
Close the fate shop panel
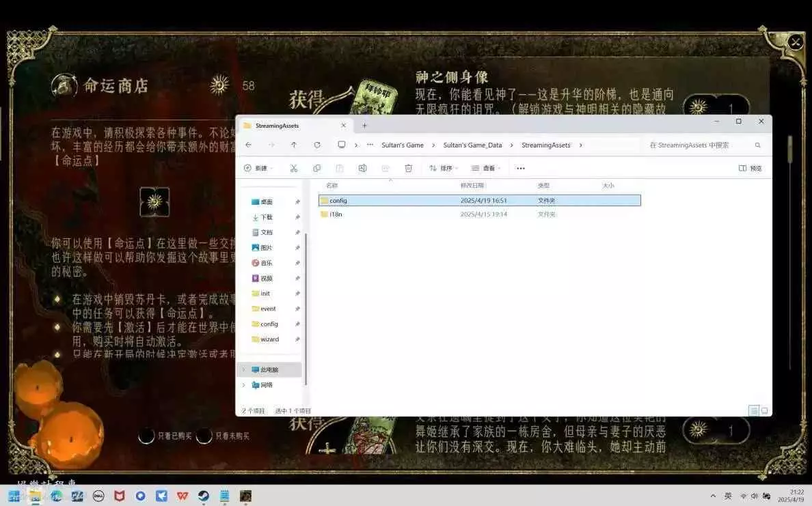tap(795, 42)
